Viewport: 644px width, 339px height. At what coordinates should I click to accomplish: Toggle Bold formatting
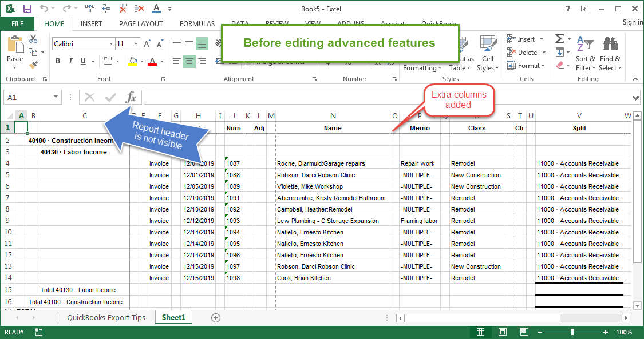coord(58,61)
